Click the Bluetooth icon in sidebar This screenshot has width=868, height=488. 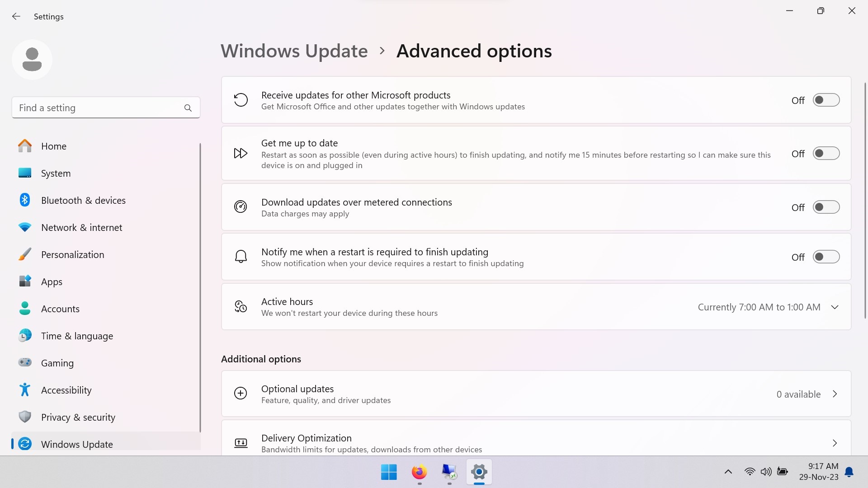[25, 200]
